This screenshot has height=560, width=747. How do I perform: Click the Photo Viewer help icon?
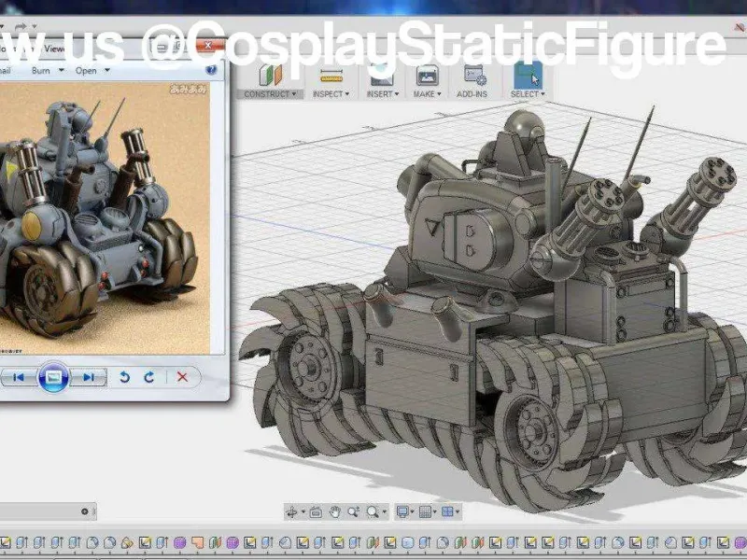click(x=211, y=70)
